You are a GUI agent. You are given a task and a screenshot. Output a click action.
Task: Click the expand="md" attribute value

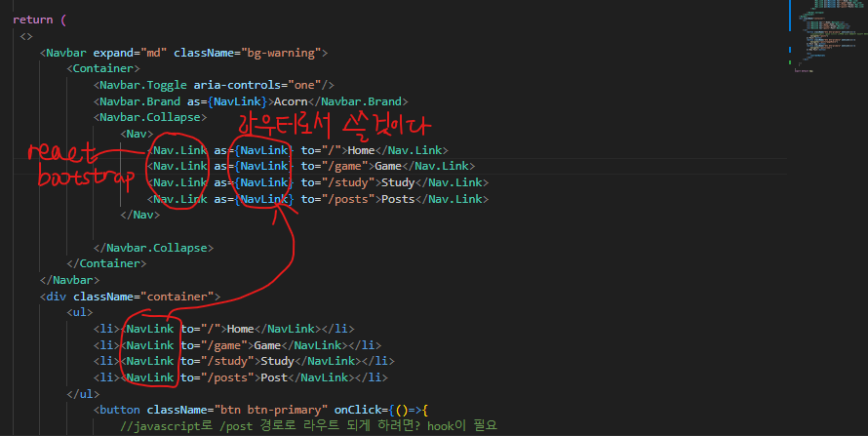click(x=130, y=53)
